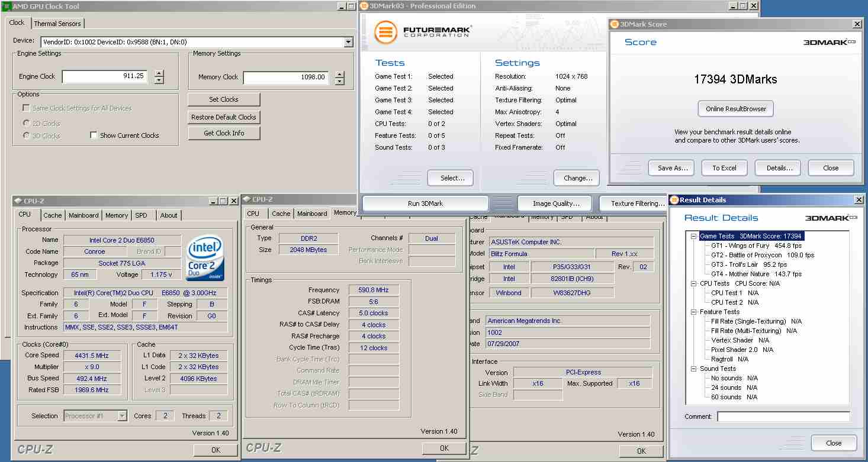Viewport: 868px width, 462px height.
Task: Open the CPU tab in middle CPU-Z
Action: (x=253, y=214)
